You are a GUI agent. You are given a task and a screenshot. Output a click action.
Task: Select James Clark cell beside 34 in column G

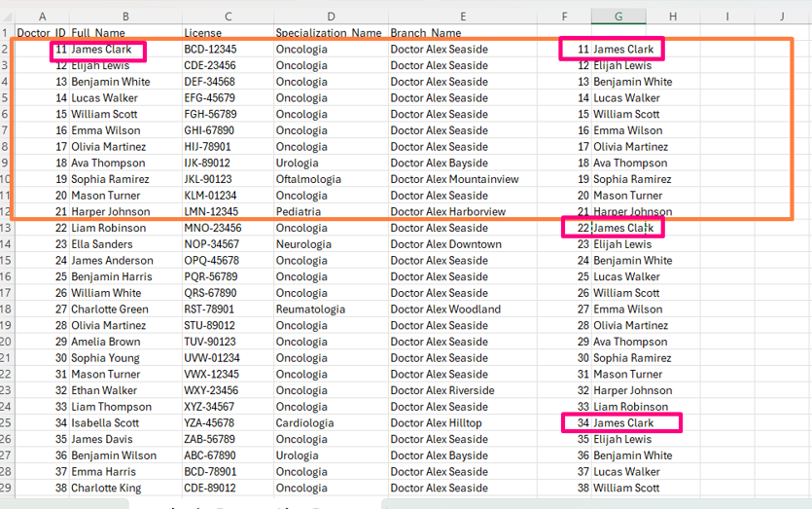623,423
